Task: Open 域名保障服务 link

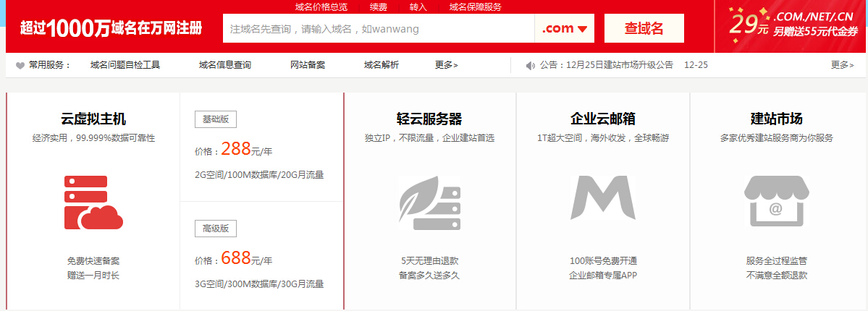Action: [x=475, y=7]
